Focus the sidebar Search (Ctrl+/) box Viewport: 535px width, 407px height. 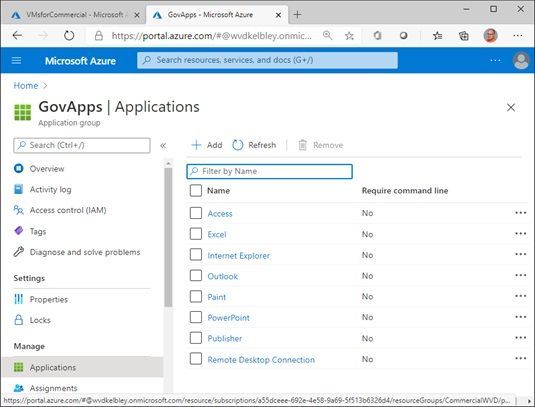point(82,145)
